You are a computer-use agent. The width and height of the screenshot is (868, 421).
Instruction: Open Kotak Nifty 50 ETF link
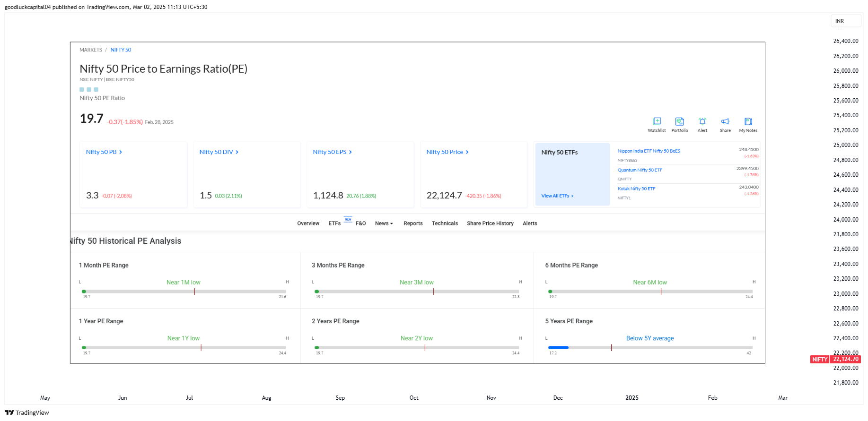pyautogui.click(x=636, y=189)
